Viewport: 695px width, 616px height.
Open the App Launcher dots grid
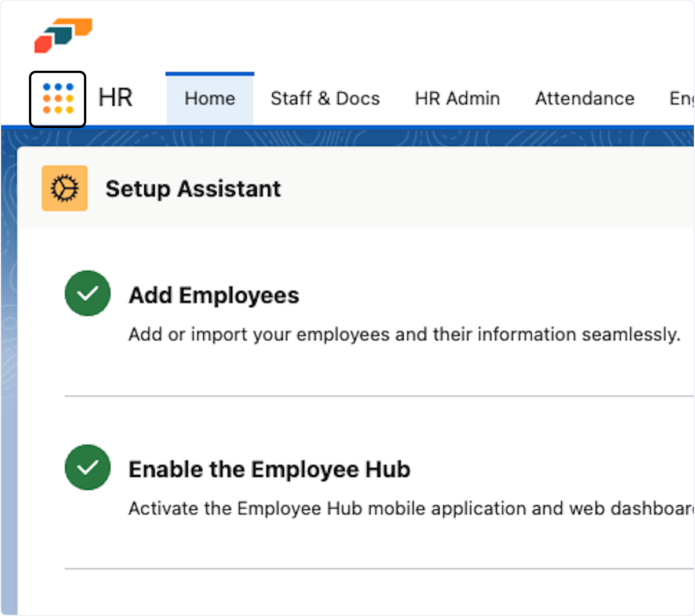pyautogui.click(x=58, y=99)
